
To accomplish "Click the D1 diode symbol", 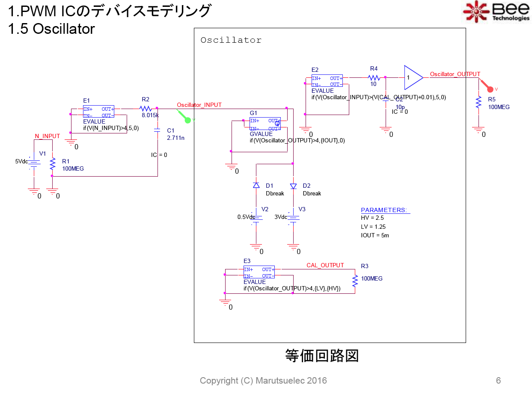I will tap(256, 186).
